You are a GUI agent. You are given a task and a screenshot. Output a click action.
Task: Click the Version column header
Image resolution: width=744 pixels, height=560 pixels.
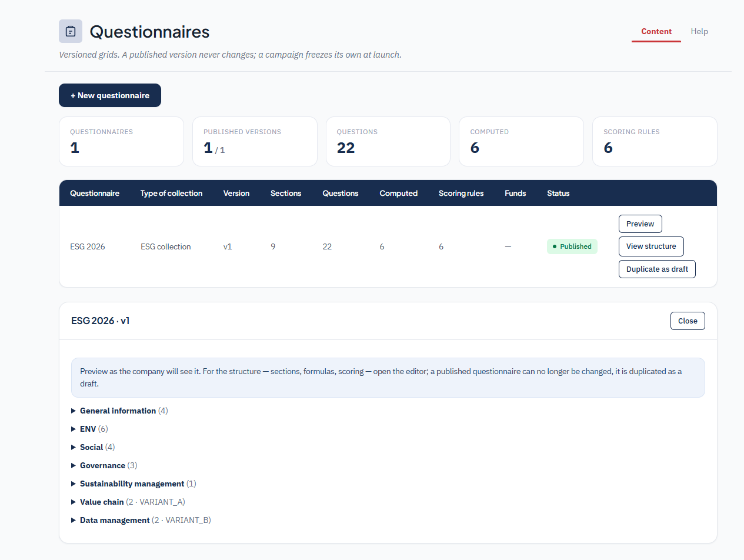pyautogui.click(x=236, y=193)
